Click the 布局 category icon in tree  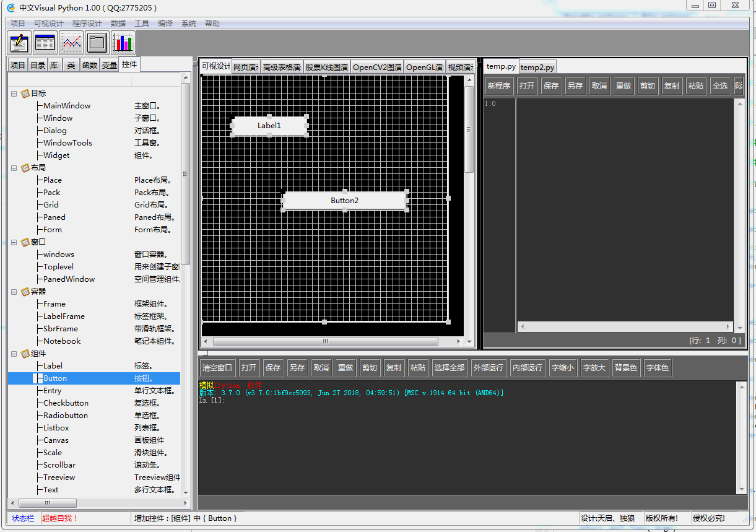tap(25, 168)
